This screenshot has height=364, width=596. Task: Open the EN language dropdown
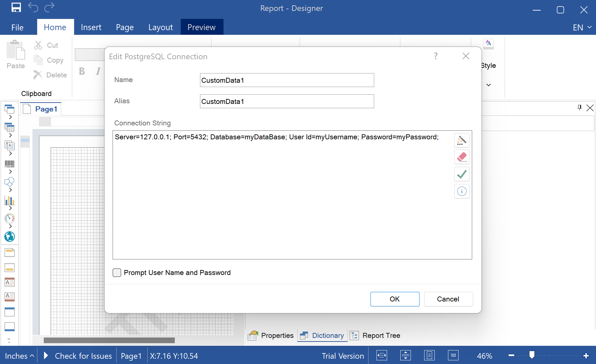[x=582, y=27]
